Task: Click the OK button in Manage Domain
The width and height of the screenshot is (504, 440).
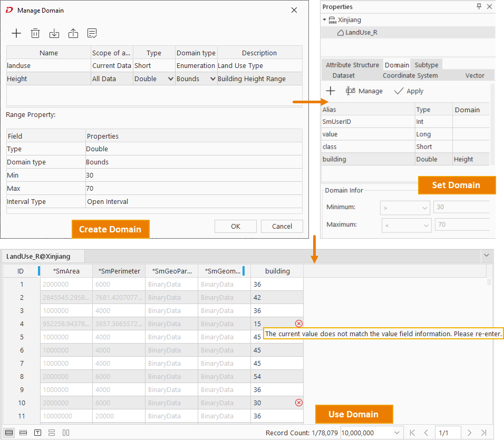Action: (236, 226)
